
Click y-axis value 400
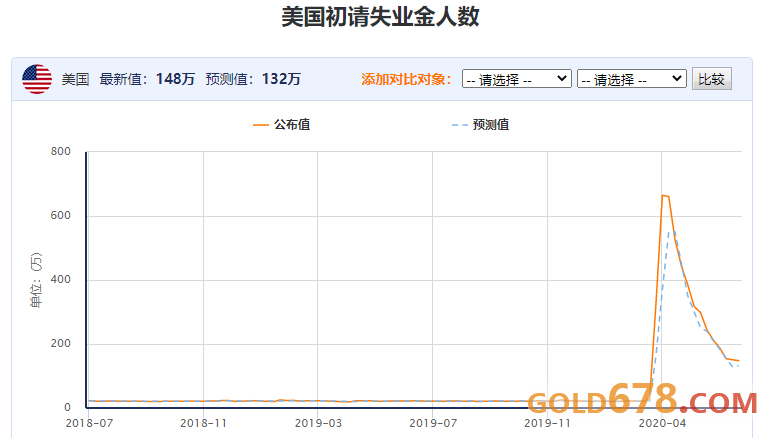coord(61,279)
